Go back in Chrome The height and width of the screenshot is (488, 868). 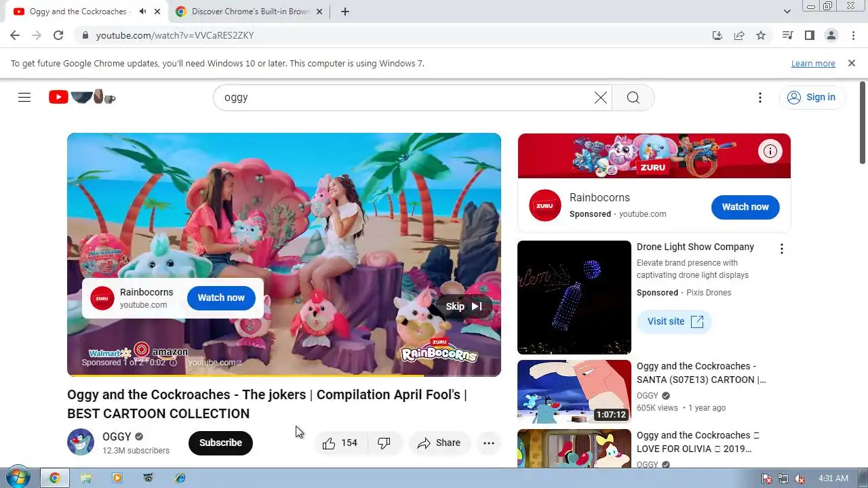(15, 35)
